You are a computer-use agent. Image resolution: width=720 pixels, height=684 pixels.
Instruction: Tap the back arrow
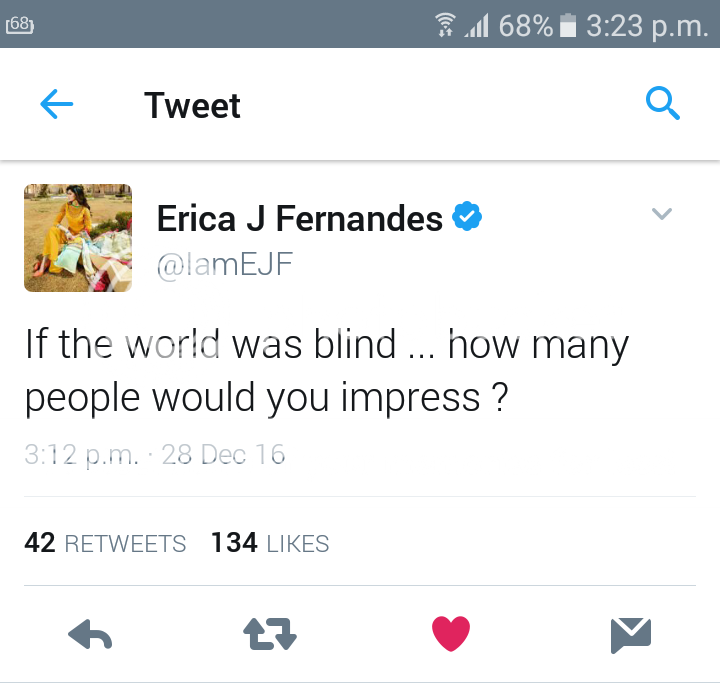tap(56, 105)
